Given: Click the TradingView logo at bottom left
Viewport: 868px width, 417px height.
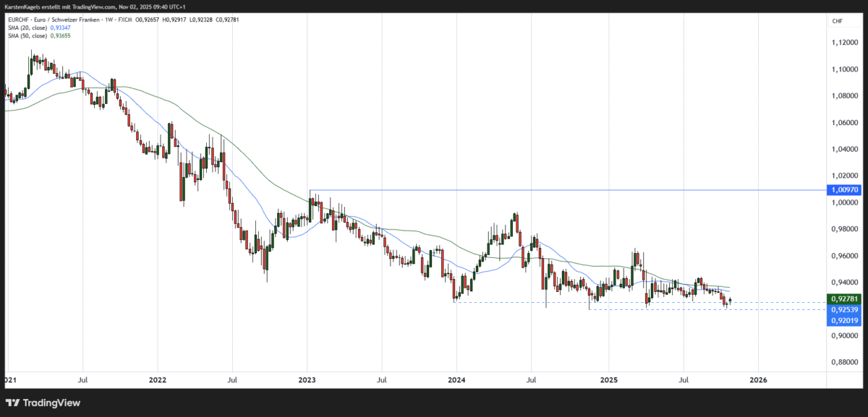Looking at the screenshot, I should [14, 403].
